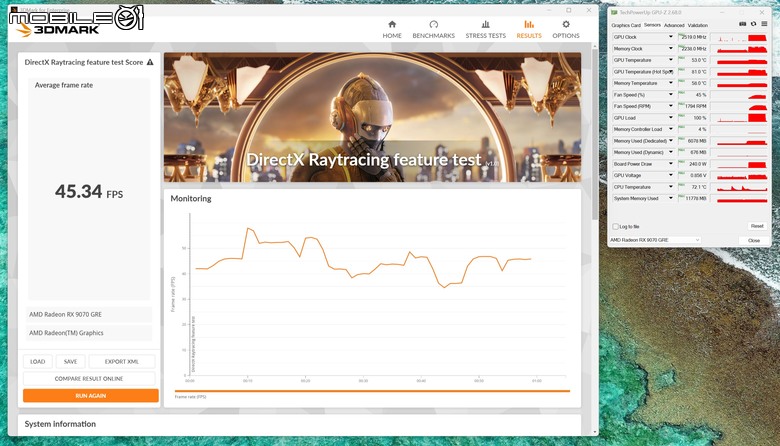Click the AMD Radeon RX 9070 GRE field in 3DMark
Screen dimensions: 780x446
point(89,314)
